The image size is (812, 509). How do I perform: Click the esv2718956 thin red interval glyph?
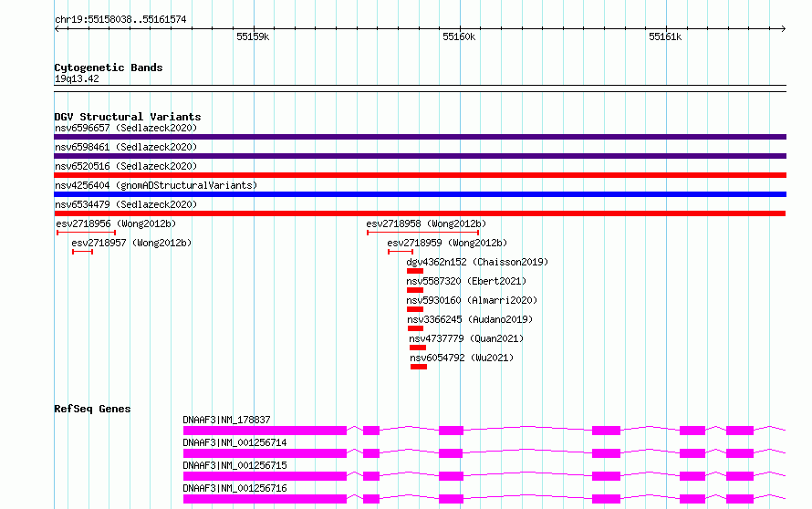(x=86, y=233)
